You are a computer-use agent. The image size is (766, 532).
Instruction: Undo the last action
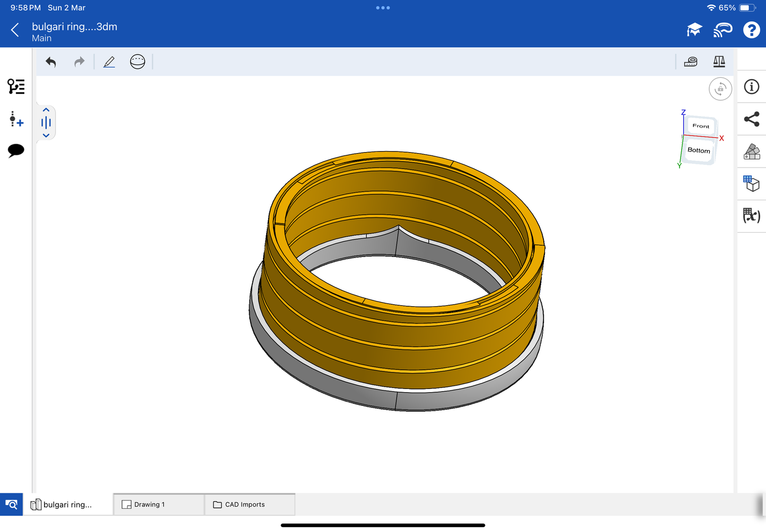click(x=51, y=62)
